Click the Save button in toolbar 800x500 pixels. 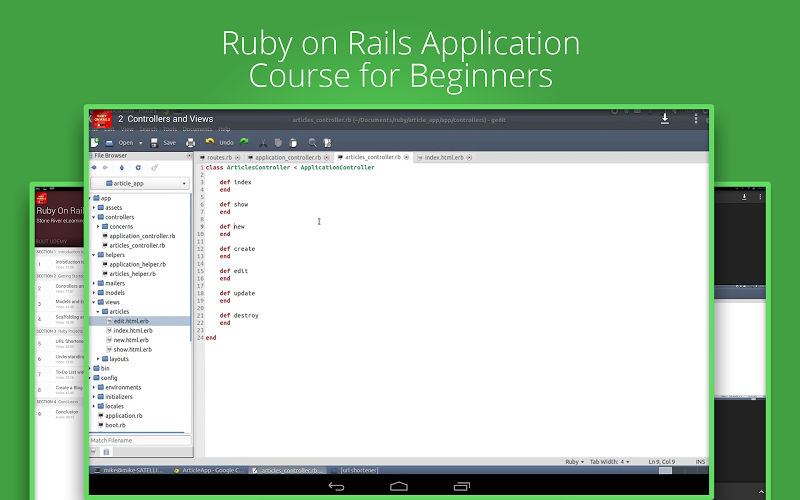point(163,143)
